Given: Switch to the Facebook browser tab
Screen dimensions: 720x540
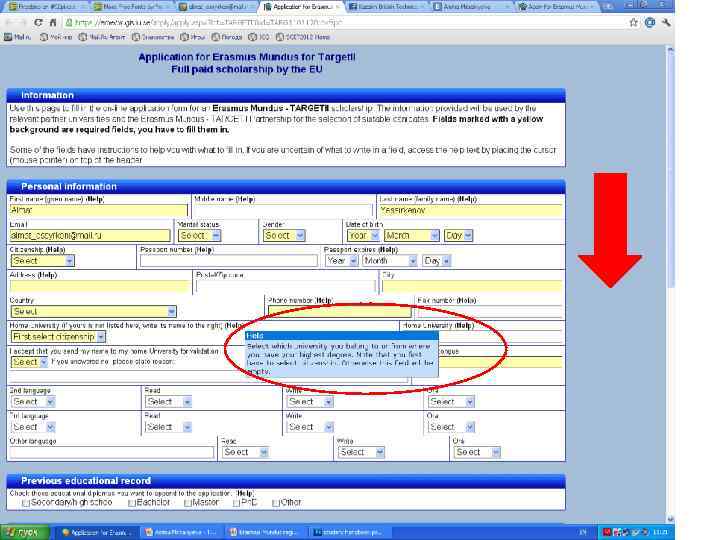Looking at the screenshot, I should [387, 6].
